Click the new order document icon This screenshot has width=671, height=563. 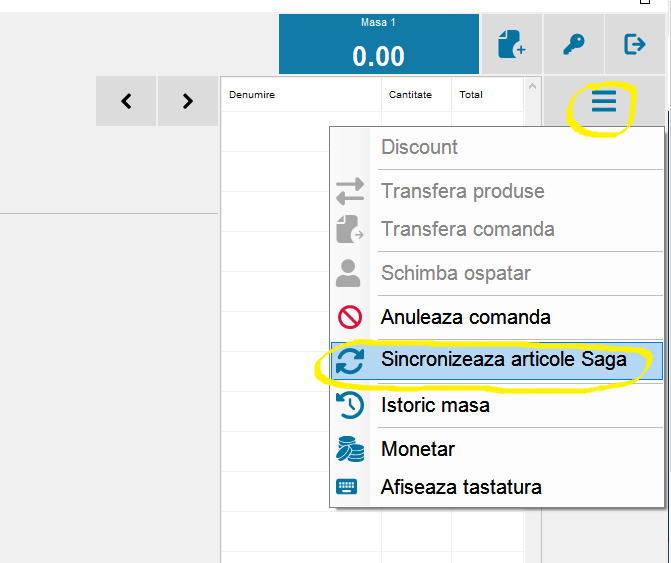(511, 44)
